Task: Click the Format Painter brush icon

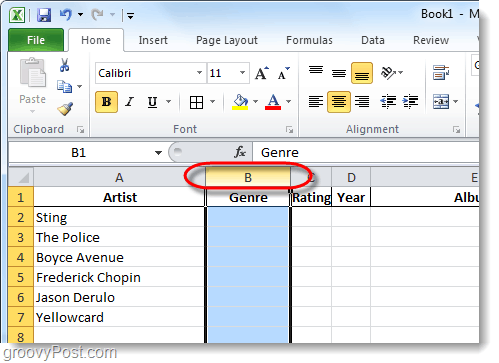Action: [65, 109]
